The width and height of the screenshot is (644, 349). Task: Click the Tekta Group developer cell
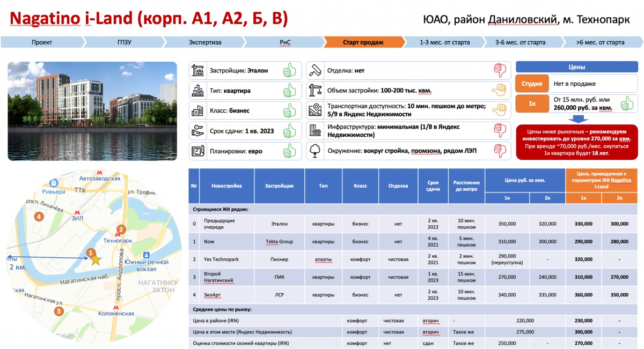click(x=280, y=241)
